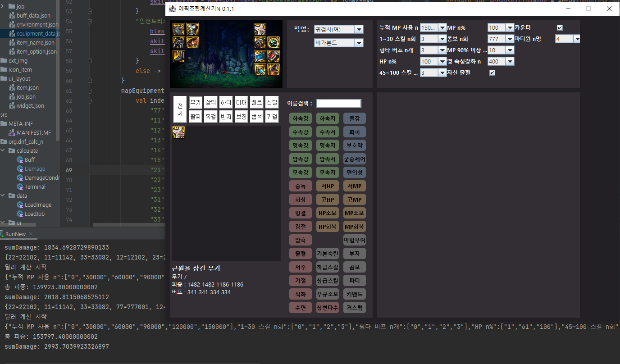This screenshot has width=620, height=364.
Task: Click the black boots equipment icon
Action: click(179, 56)
